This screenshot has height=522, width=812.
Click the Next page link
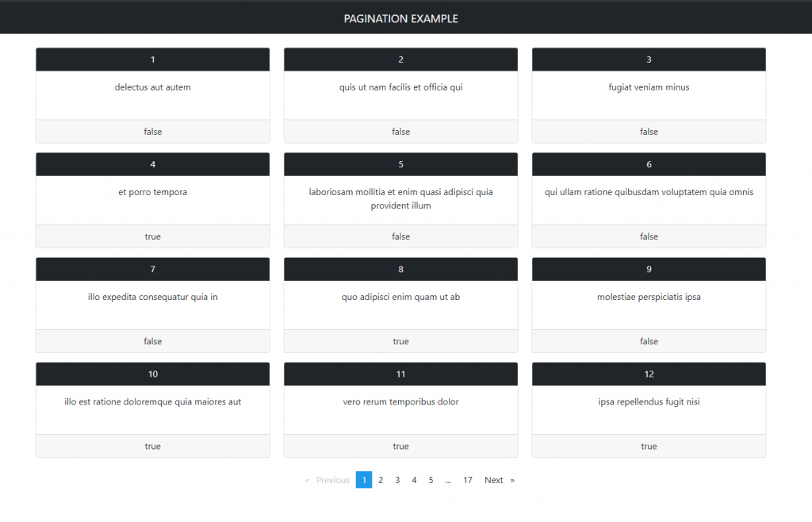[x=500, y=480]
